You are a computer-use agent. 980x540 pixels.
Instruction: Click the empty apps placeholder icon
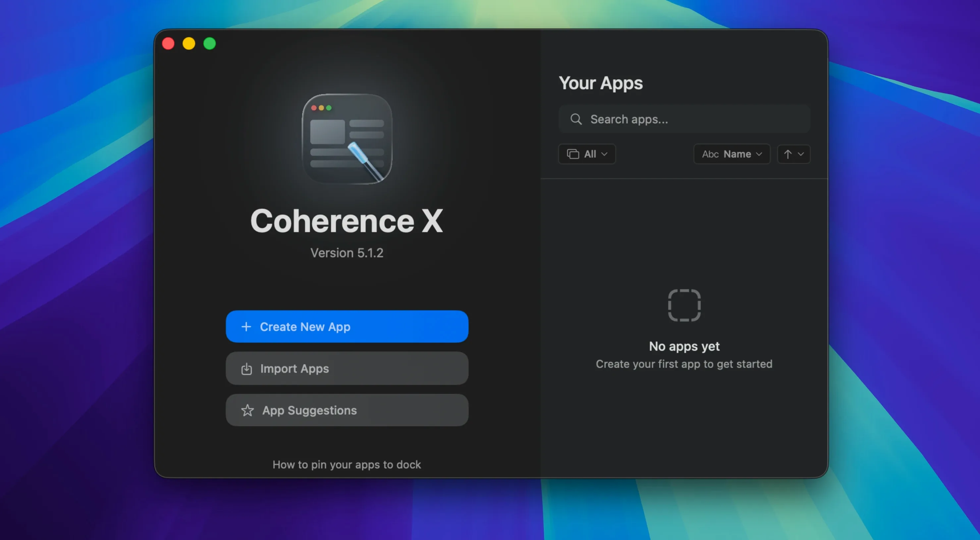click(x=684, y=305)
